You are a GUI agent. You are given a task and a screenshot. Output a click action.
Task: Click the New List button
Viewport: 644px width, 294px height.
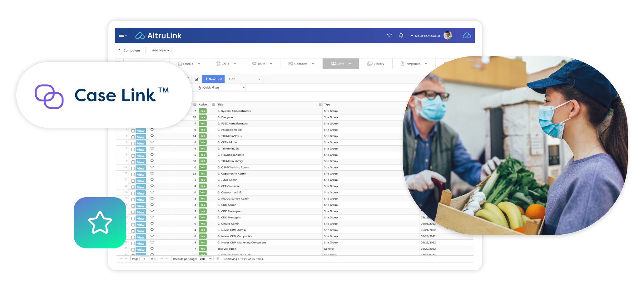tap(213, 79)
